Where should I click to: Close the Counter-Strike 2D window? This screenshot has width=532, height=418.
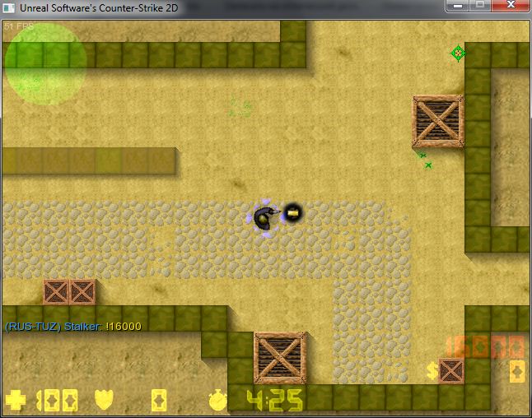point(511,6)
